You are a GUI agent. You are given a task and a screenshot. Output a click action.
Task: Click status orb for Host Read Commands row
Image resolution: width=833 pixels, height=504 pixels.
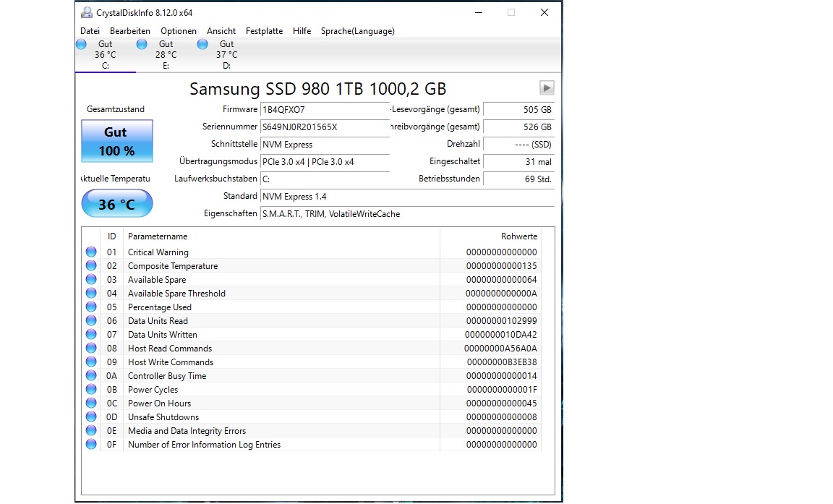point(91,349)
